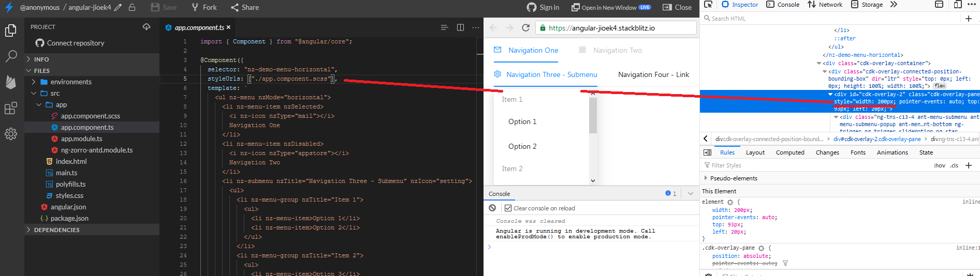Click the preview URL address bar
The image size is (980, 276).
616,28
